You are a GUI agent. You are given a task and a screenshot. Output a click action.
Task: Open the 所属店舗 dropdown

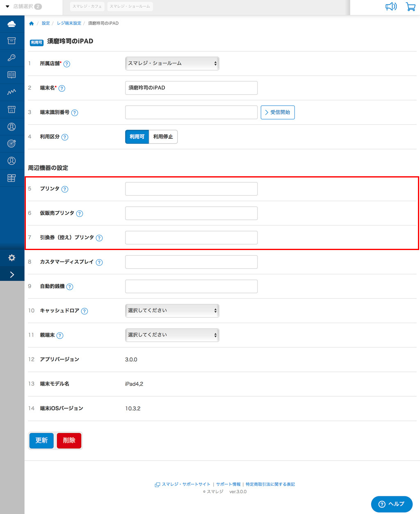172,64
